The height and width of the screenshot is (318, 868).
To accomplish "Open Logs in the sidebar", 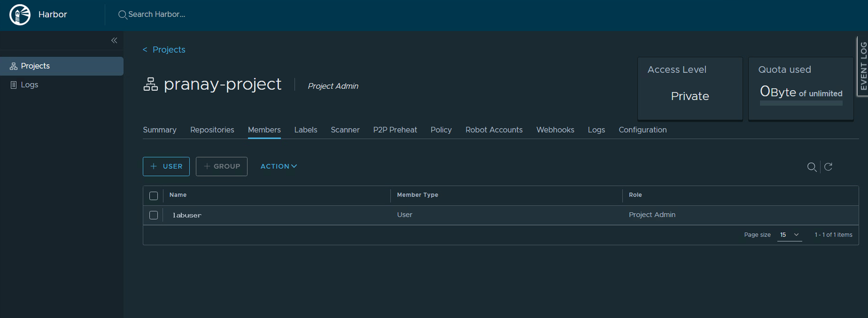I will click(62, 85).
